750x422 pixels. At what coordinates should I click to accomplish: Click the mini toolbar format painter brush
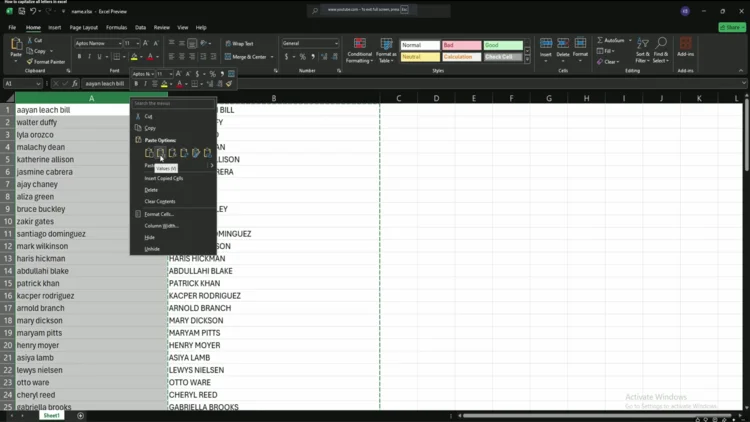(x=229, y=84)
